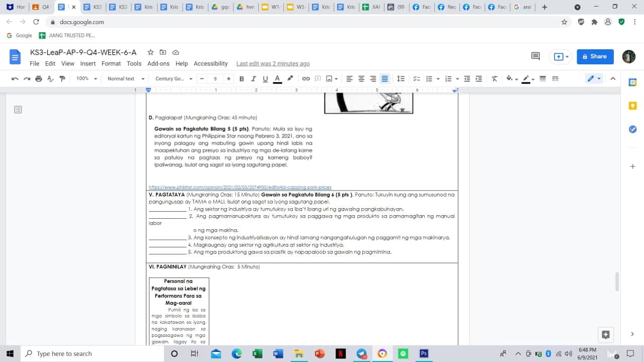This screenshot has width=644, height=362.
Task: Run spelling and grammar check icon
Action: (x=50, y=79)
